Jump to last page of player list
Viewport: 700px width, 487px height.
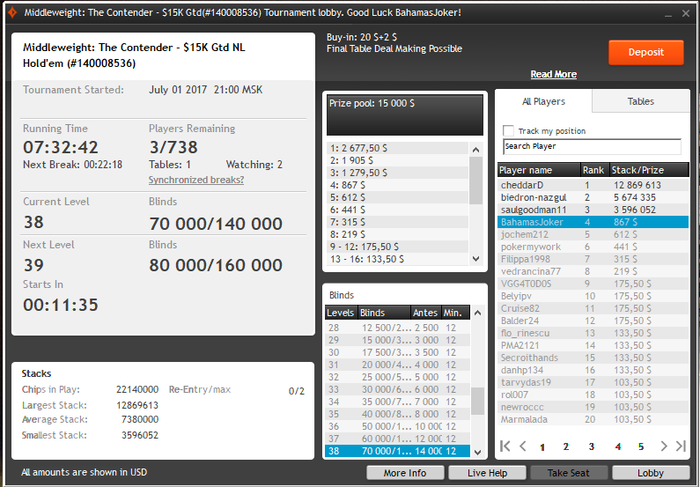coord(681,446)
